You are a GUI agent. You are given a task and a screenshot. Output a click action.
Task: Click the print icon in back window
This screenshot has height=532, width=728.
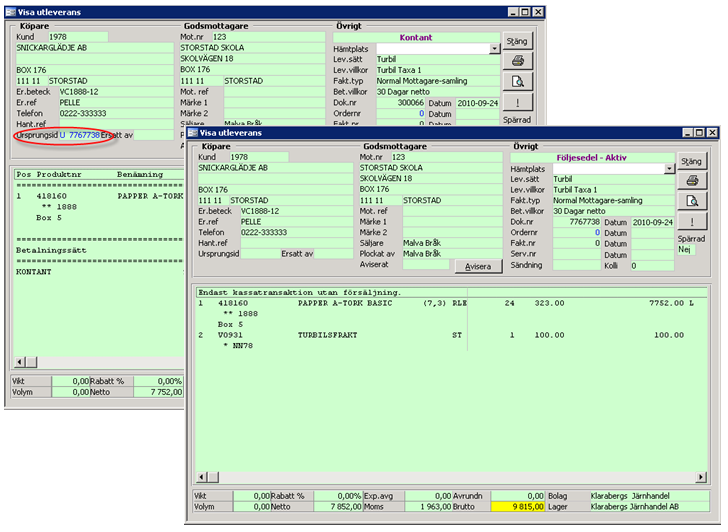(x=518, y=61)
